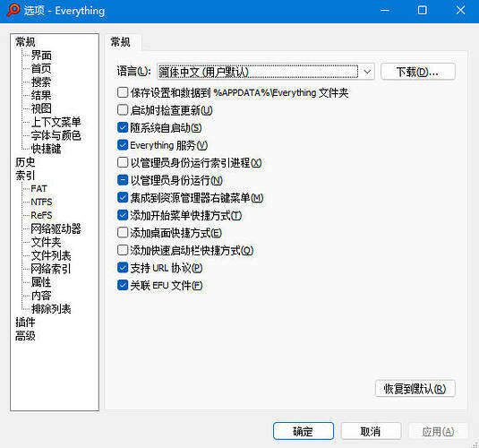Click the Everything magnifier icon in title bar
The image size is (479, 448).
pyautogui.click(x=13, y=10)
